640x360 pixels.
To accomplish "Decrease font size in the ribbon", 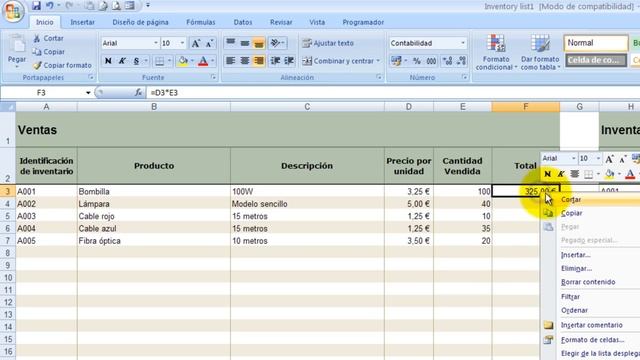I will click(x=210, y=43).
